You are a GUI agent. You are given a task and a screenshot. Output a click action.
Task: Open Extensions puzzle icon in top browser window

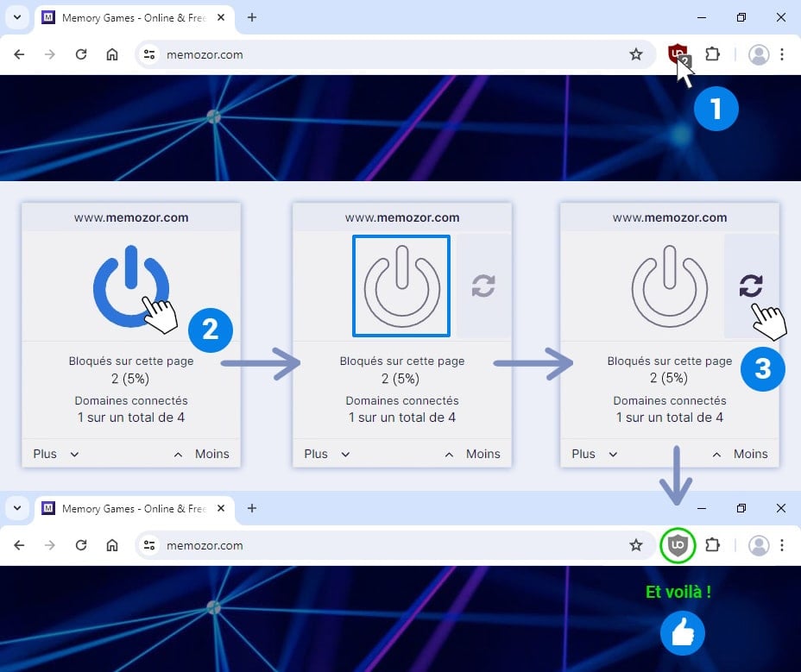[x=712, y=54]
